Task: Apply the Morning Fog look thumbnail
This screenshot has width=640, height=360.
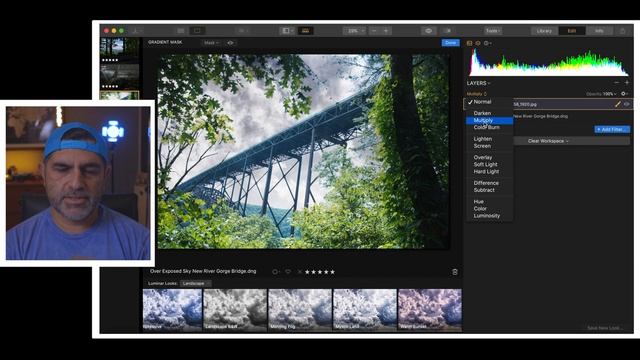Action: point(300,310)
